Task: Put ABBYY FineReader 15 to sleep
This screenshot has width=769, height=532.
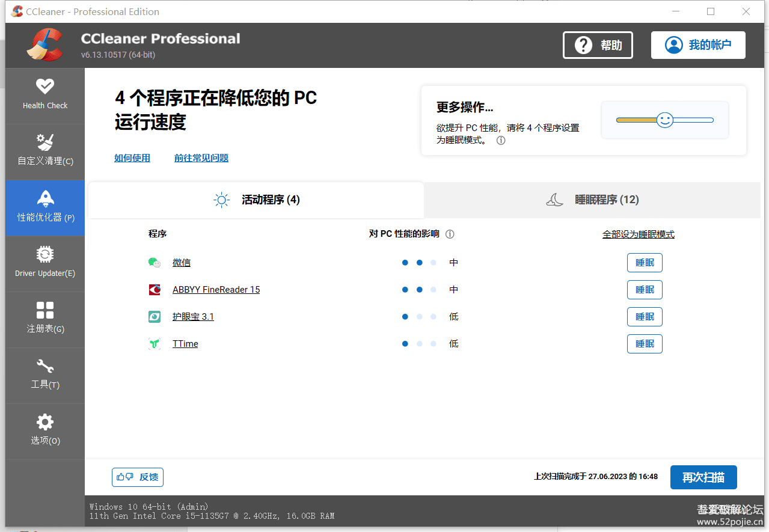Action: click(x=645, y=290)
